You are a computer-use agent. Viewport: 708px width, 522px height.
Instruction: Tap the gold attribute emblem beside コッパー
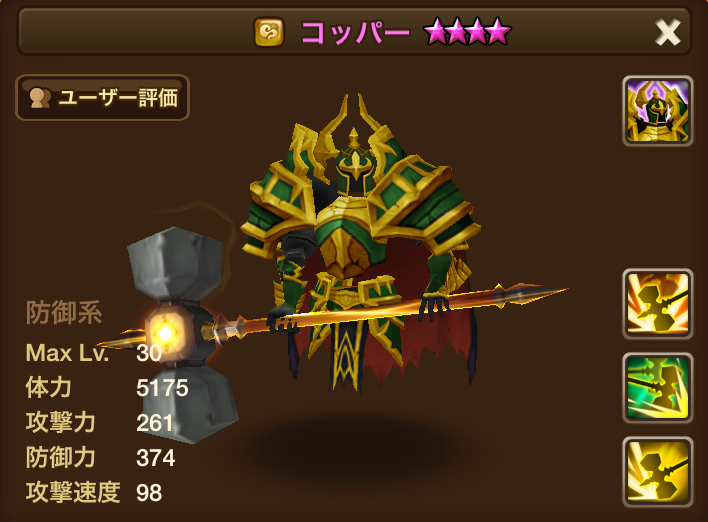(x=269, y=32)
